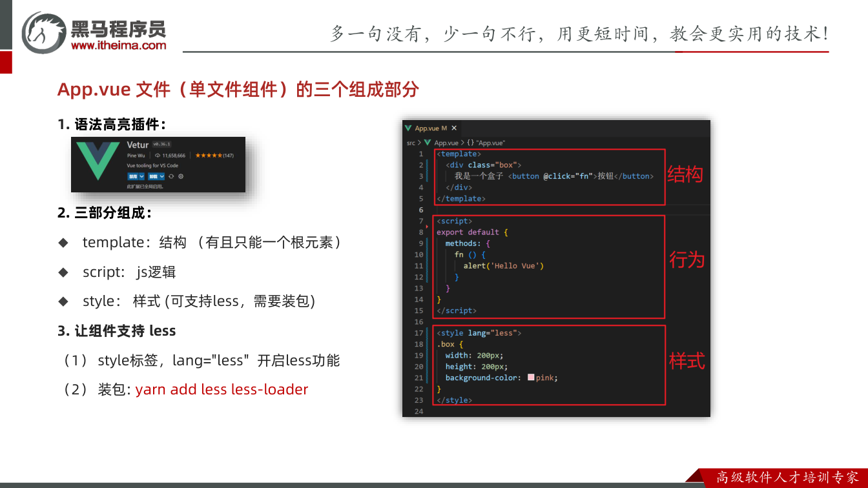
Task: Click the 卸载 uninstall button for Vetur
Action: pos(153,176)
